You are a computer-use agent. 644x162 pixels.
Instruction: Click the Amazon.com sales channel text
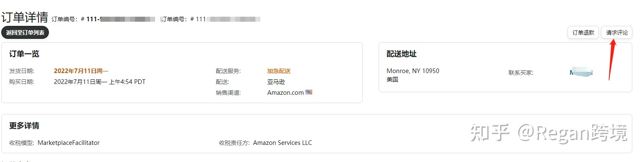tap(285, 93)
